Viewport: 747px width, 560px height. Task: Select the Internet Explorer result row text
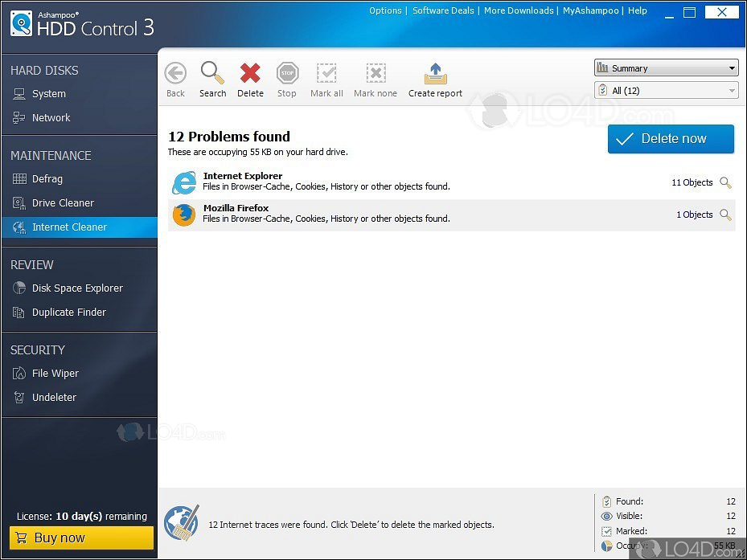(326, 182)
